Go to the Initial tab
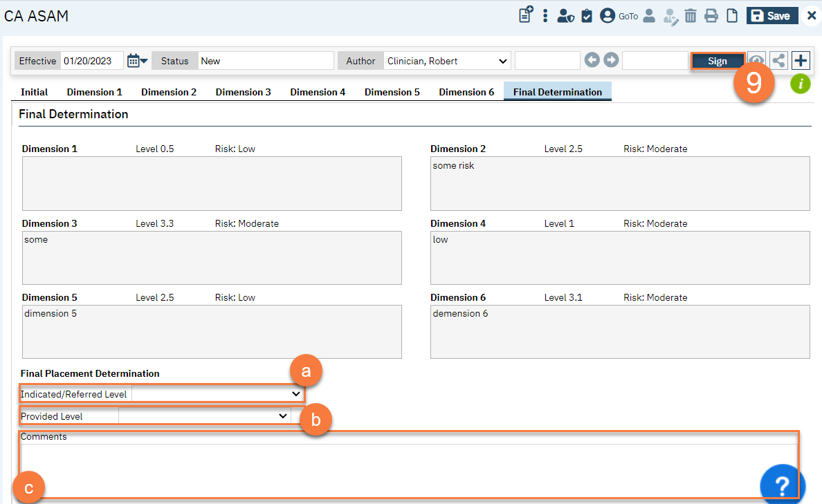 pyautogui.click(x=34, y=92)
